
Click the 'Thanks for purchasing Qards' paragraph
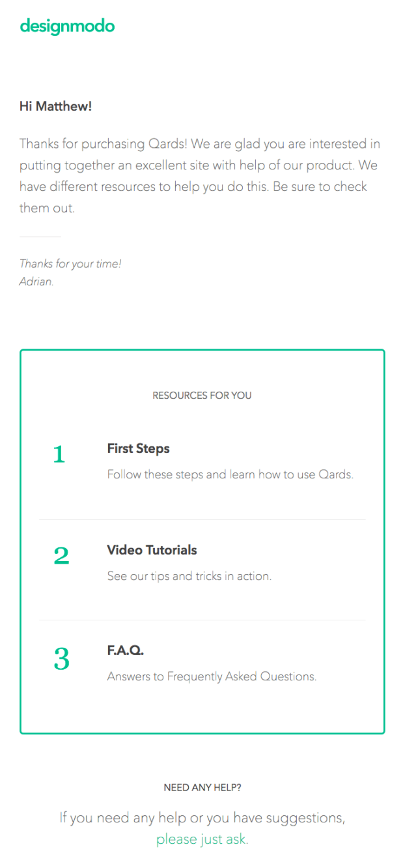tap(200, 176)
